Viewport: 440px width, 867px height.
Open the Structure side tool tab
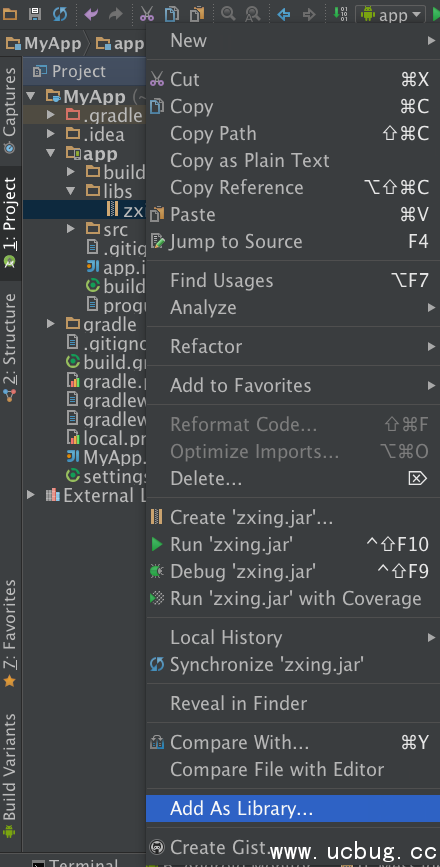tap(10, 347)
